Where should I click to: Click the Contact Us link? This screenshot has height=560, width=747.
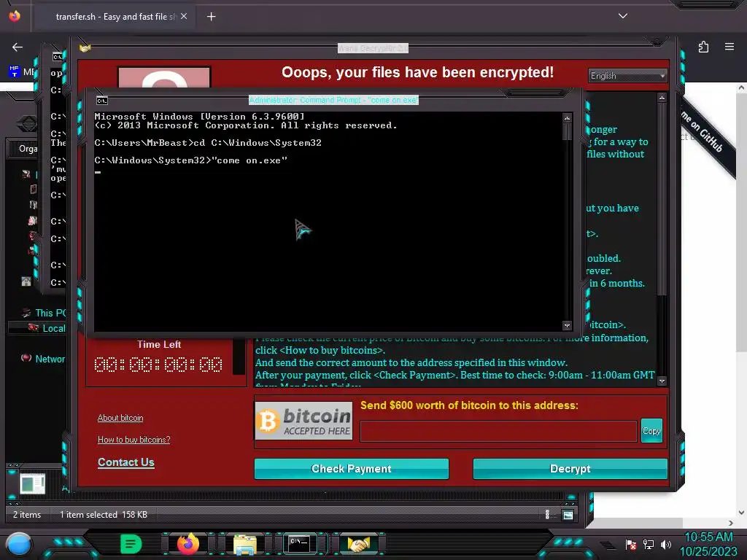(125, 462)
